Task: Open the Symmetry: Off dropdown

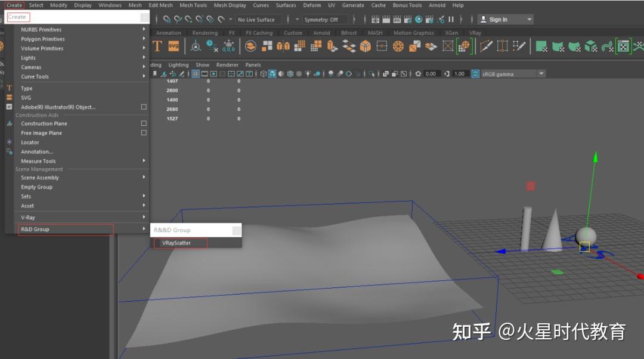Action: click(x=325, y=19)
